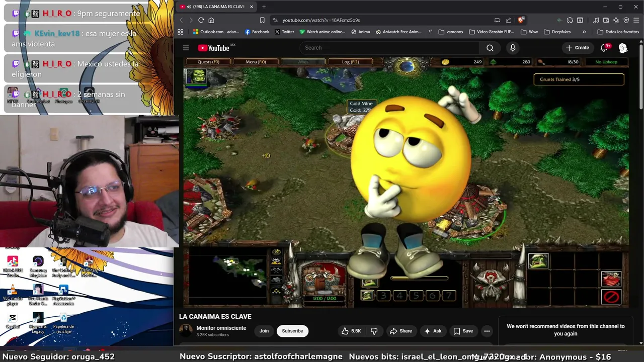Open the Brave wallet icon

606,20
